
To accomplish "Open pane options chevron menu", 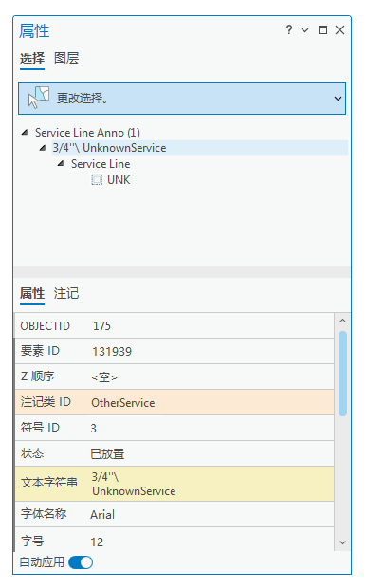I will point(305,30).
